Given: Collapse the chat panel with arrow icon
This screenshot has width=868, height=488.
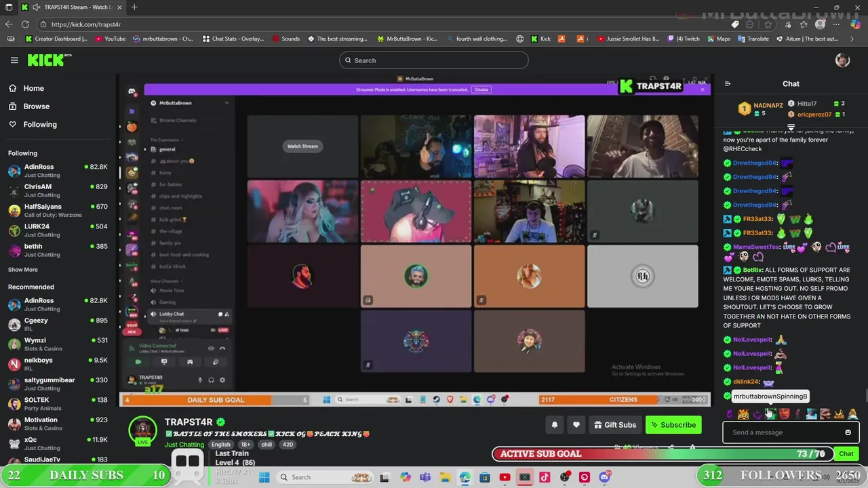Looking at the screenshot, I should click(x=728, y=84).
